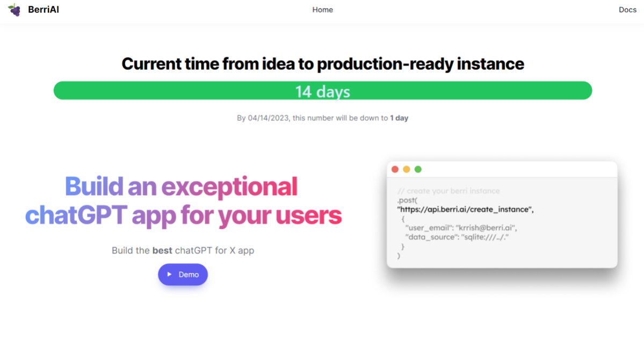Click the 'chatGPT app for your users' line

[183, 215]
